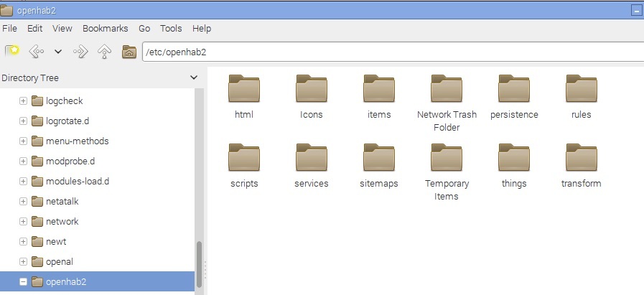The height and width of the screenshot is (295, 644).
Task: Expand the openal tree node
Action: [24, 262]
